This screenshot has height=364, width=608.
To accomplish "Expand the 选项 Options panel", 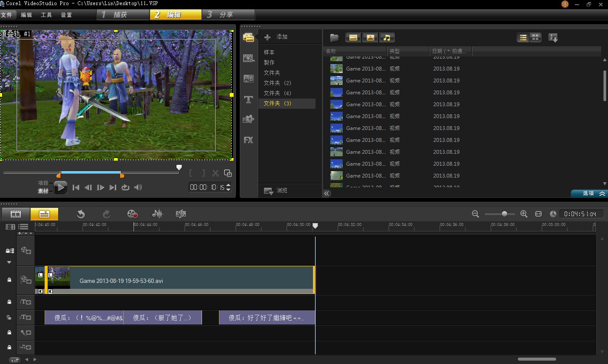I will click(x=589, y=193).
